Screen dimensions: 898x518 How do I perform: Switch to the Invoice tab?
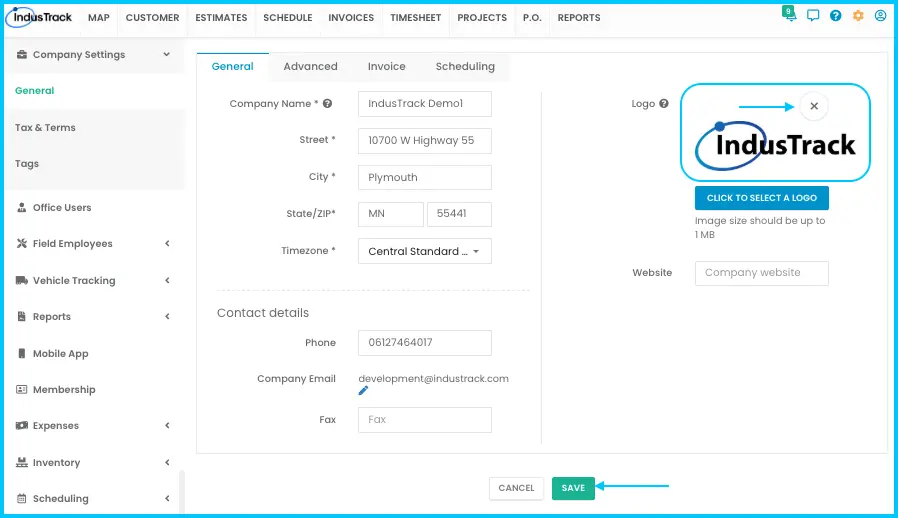[x=387, y=66]
